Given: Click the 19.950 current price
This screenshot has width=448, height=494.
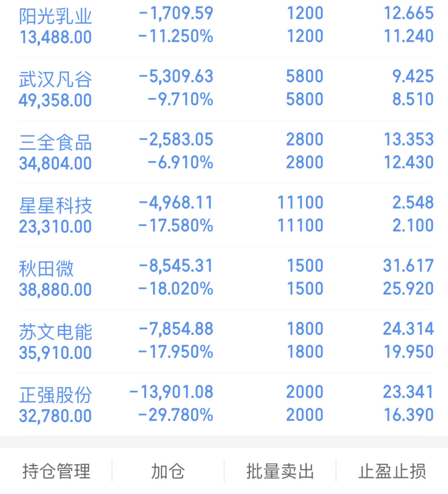Looking at the screenshot, I should click(x=408, y=352).
